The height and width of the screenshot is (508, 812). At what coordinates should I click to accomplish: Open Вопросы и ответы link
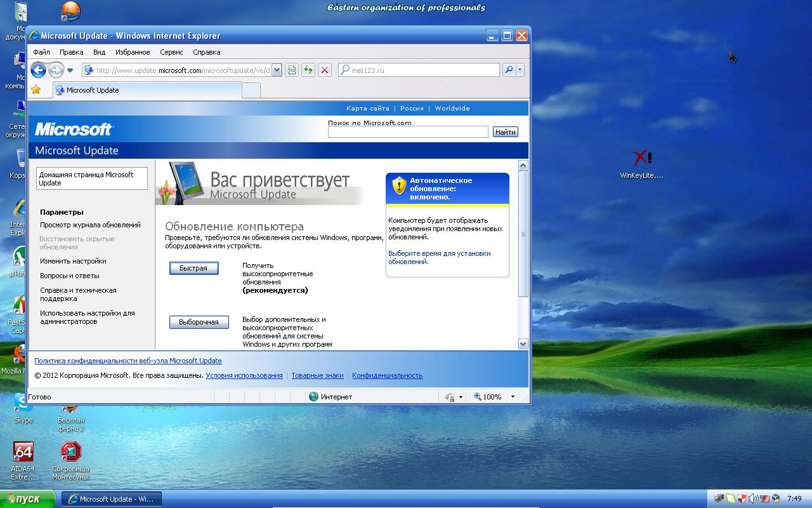[x=70, y=276]
